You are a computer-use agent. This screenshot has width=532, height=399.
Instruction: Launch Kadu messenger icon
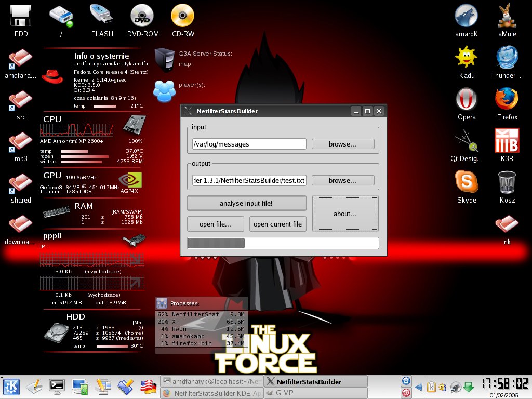click(x=466, y=58)
